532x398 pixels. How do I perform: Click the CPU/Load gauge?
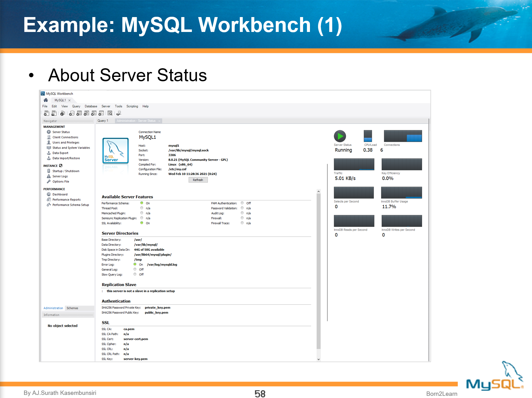(x=368, y=136)
